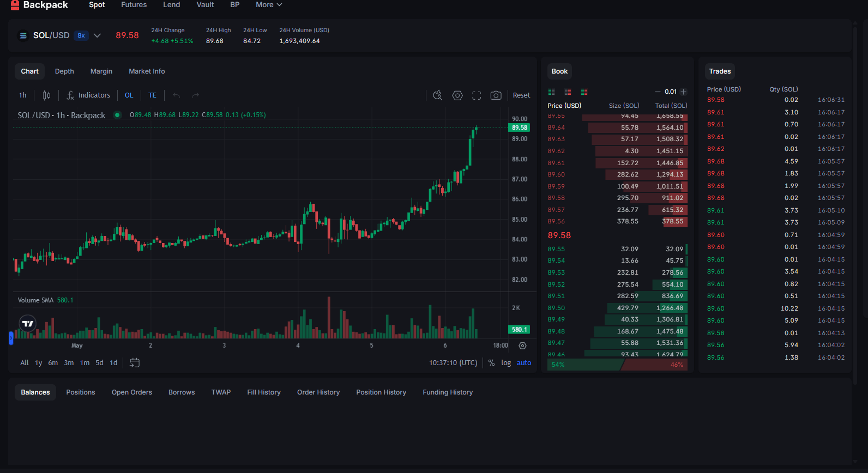868x473 pixels.
Task: Switch to the Market Info tab
Action: (147, 71)
